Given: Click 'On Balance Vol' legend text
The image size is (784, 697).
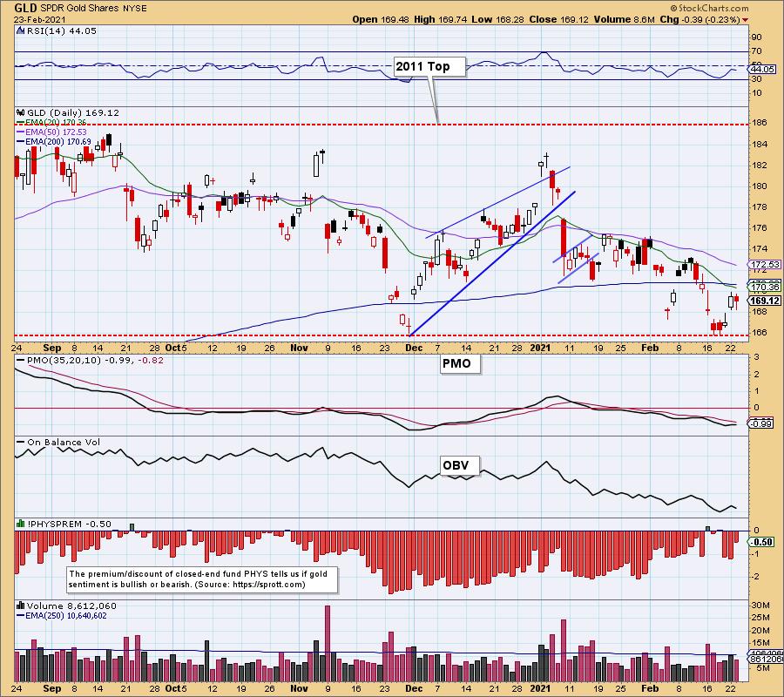Looking at the screenshot, I should (64, 442).
